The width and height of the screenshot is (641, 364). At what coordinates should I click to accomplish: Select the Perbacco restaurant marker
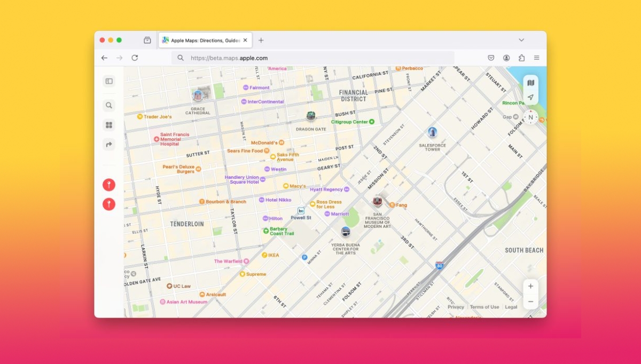(x=398, y=68)
